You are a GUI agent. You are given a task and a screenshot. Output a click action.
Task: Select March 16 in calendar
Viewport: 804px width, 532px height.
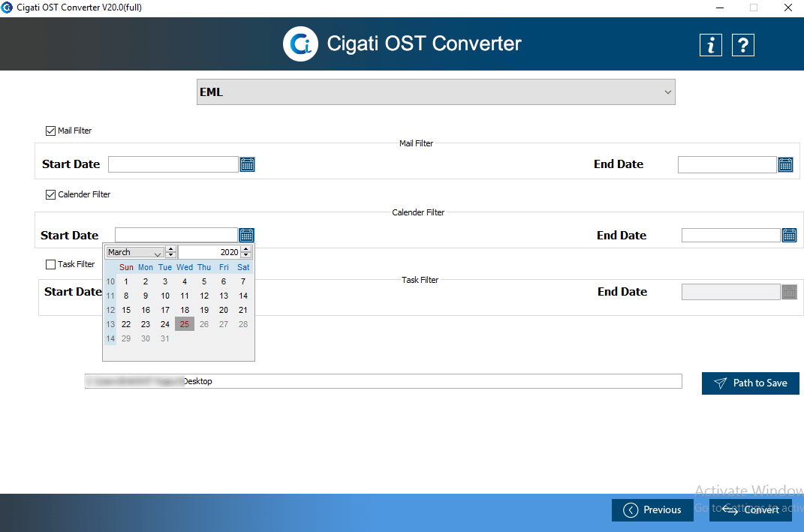tap(146, 310)
